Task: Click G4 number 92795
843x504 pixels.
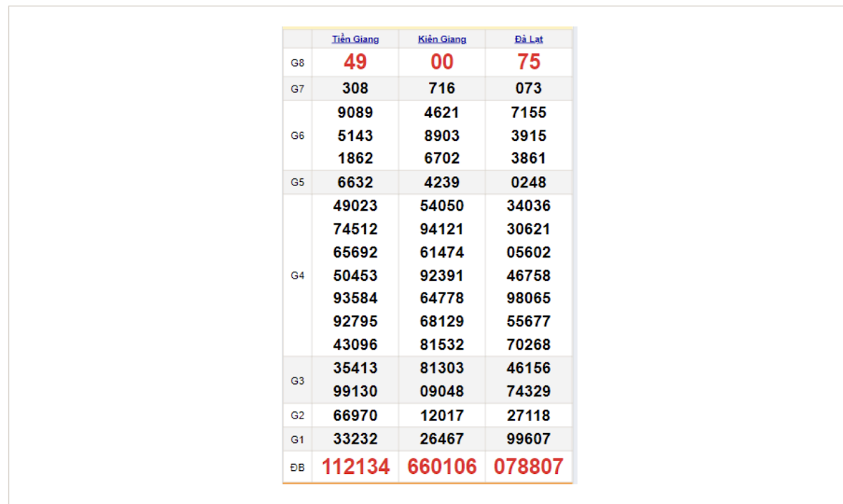Action: click(x=355, y=321)
